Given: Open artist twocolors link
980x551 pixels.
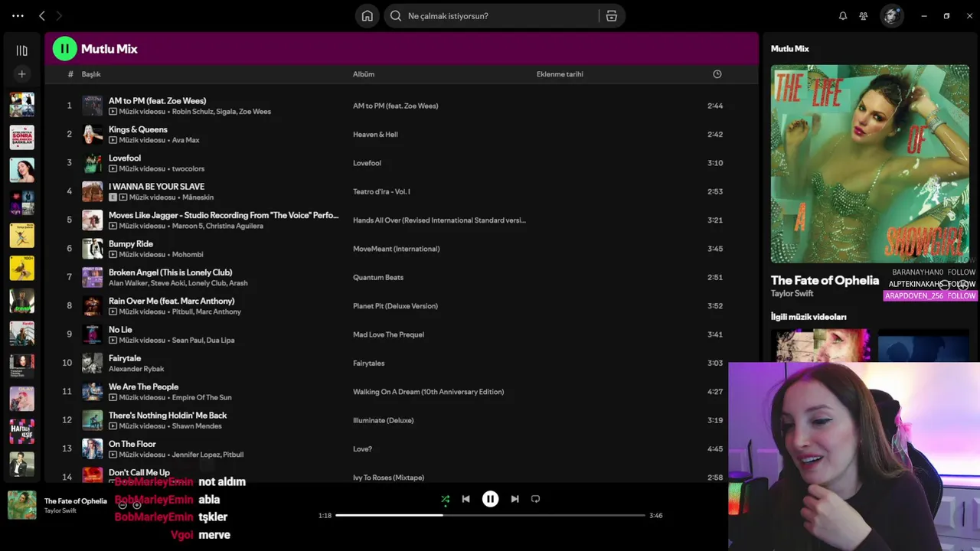Looking at the screenshot, I should (188, 169).
